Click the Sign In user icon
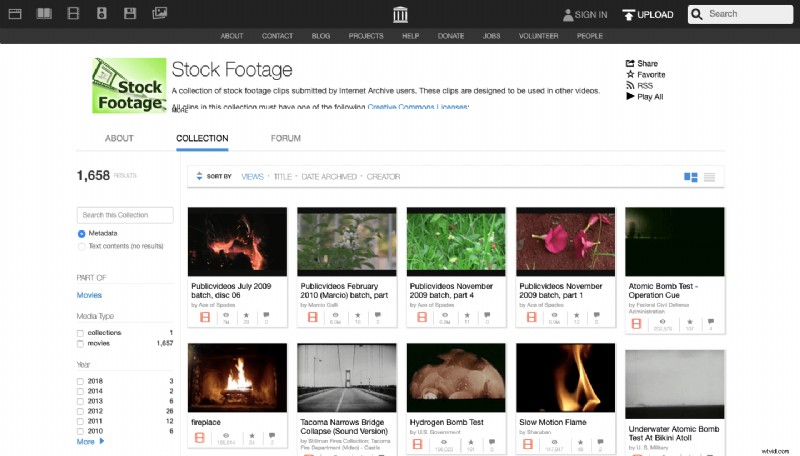The width and height of the screenshot is (800, 456). click(568, 15)
